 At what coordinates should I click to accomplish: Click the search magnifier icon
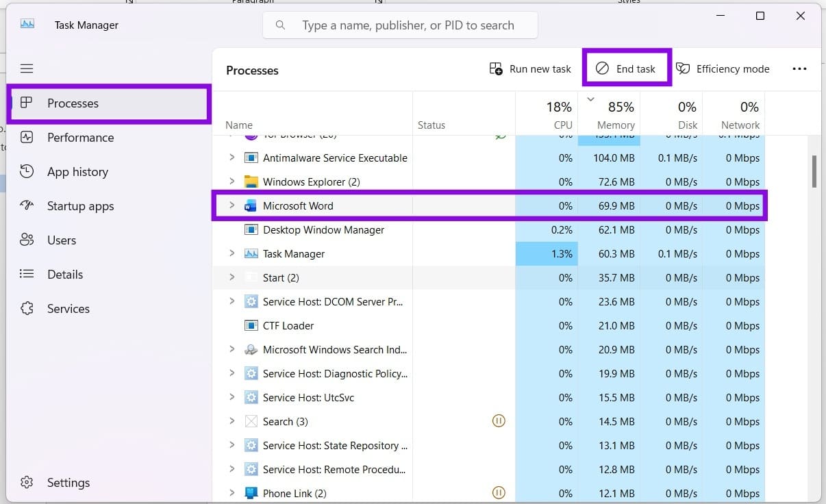tap(280, 25)
